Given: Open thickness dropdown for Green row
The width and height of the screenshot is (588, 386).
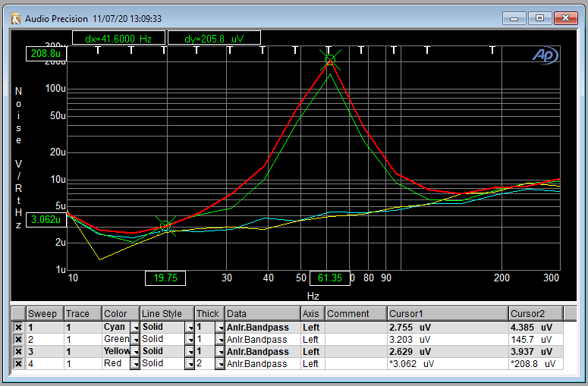Looking at the screenshot, I should (220, 339).
